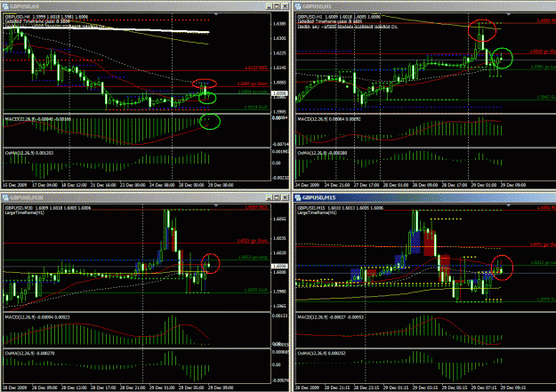Click the 1.6122 RES level label in H4
The image size is (556, 392).
point(256,68)
